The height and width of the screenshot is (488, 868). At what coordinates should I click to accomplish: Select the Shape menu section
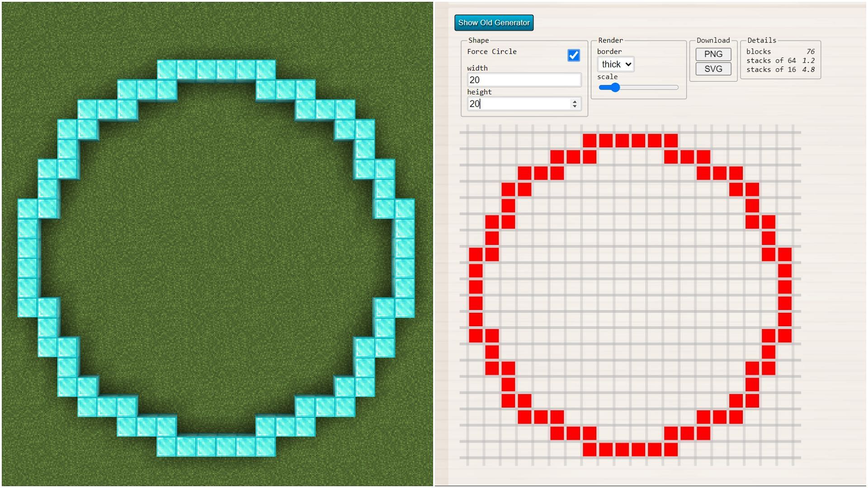tap(477, 40)
